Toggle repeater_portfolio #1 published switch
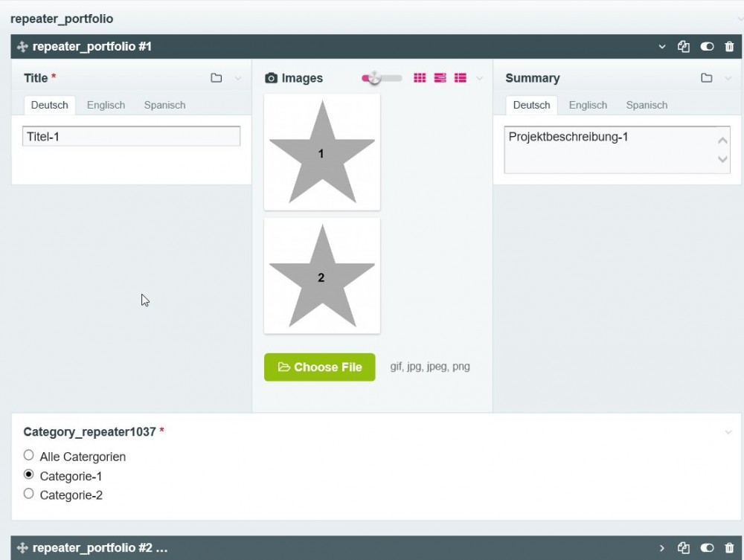 [x=707, y=47]
